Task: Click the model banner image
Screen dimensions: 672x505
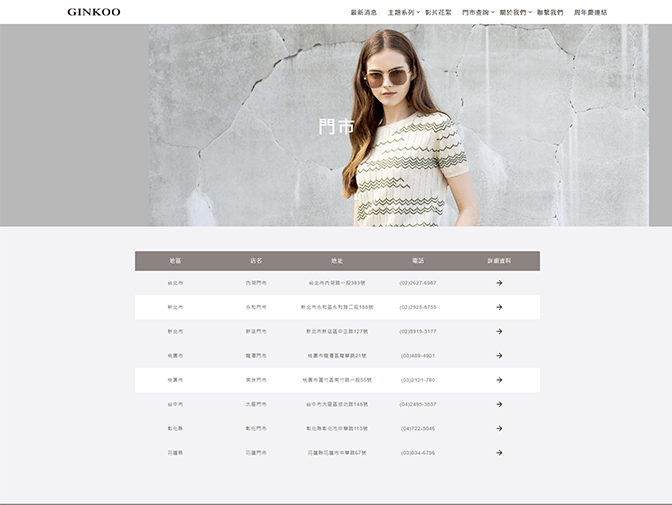Action: point(410,125)
